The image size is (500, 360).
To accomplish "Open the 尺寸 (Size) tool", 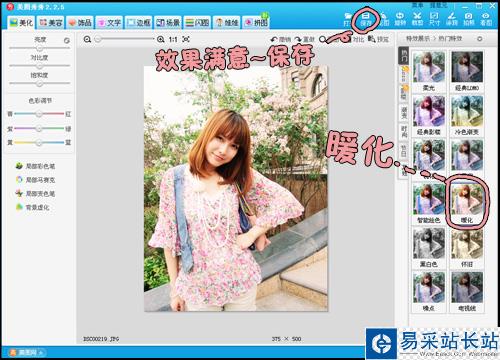I will pos(434,19).
